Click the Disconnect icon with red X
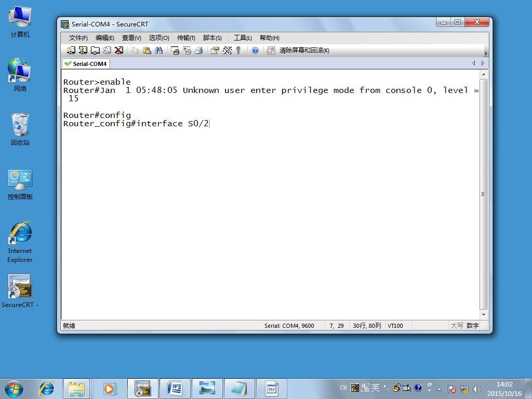 pos(119,50)
